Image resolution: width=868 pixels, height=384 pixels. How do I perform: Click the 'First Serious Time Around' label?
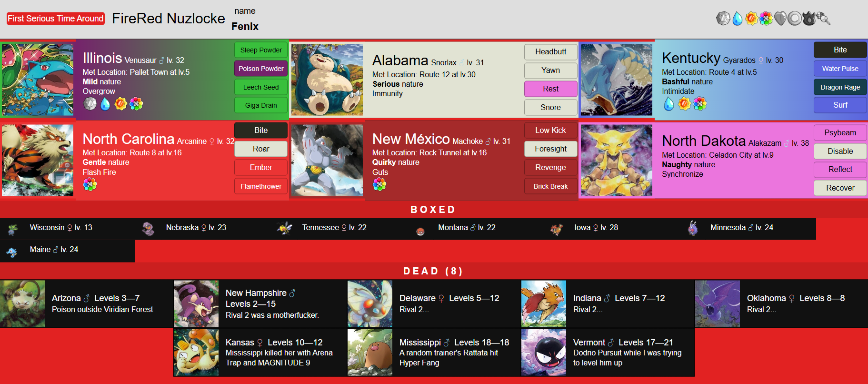[56, 19]
